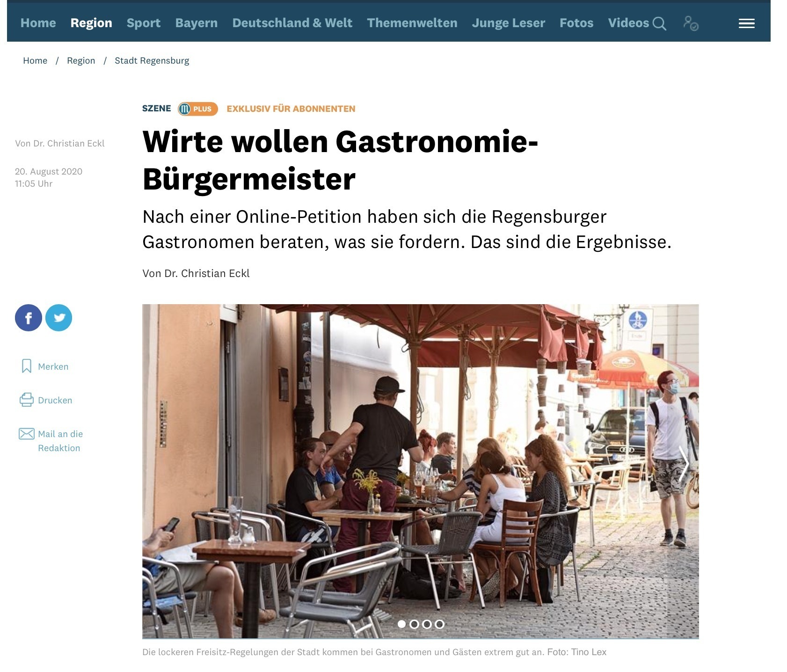Go to Deutschland & Welt section

click(292, 23)
